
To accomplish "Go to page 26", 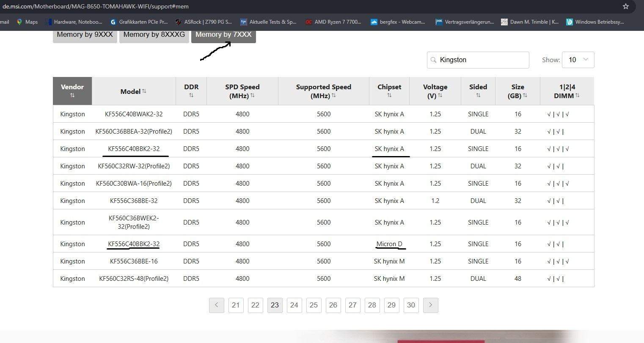I will 333,305.
